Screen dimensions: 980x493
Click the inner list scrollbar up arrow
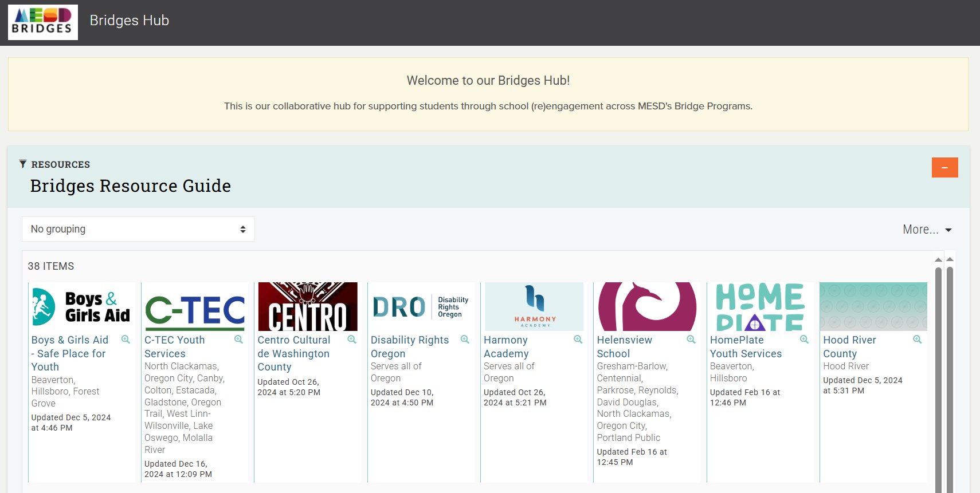click(x=938, y=260)
